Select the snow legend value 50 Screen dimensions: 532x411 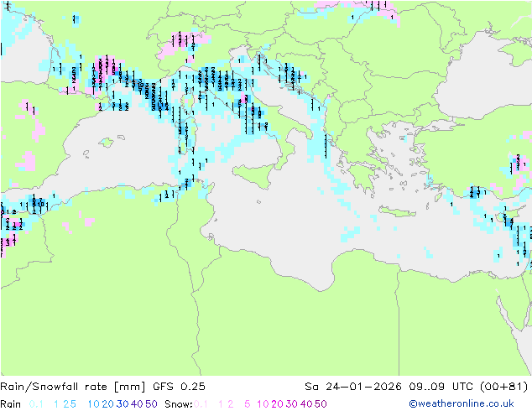321,404
